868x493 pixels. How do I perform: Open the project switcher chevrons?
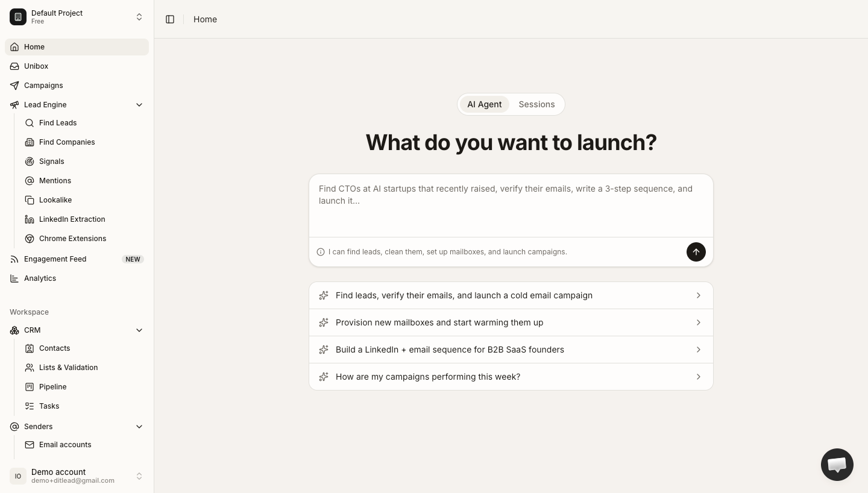(139, 17)
